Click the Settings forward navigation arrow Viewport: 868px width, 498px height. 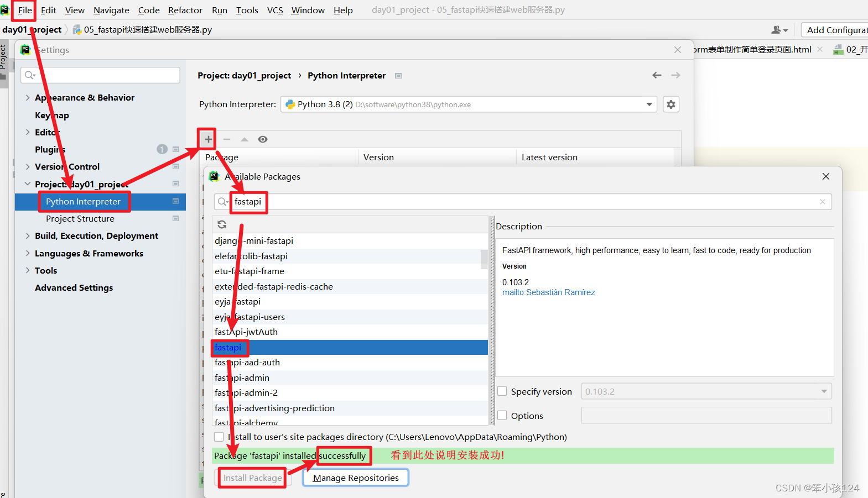click(675, 75)
